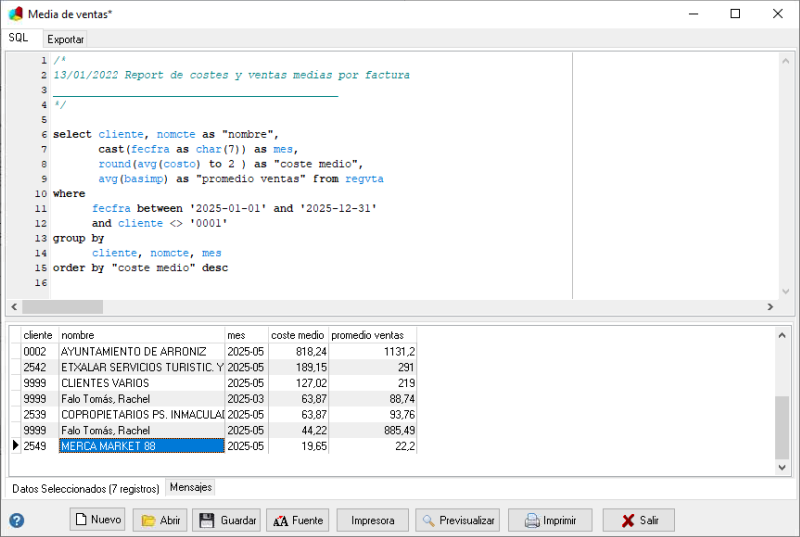Exit using the Salir button
The image size is (800, 537).
click(x=638, y=520)
